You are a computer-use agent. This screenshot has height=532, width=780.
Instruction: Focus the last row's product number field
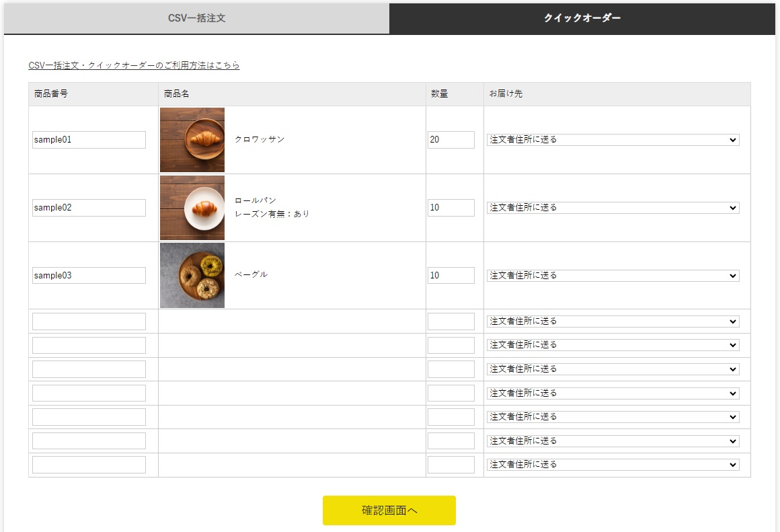click(x=89, y=465)
